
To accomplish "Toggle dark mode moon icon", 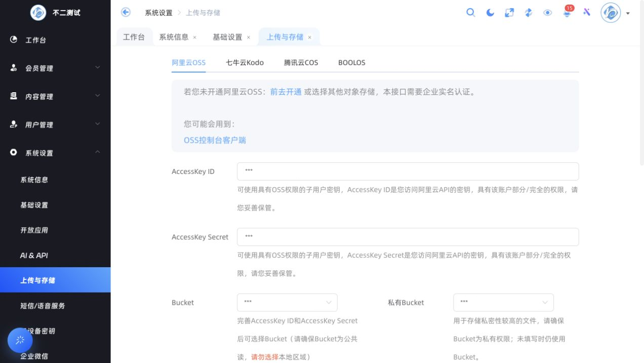I will click(x=490, y=13).
